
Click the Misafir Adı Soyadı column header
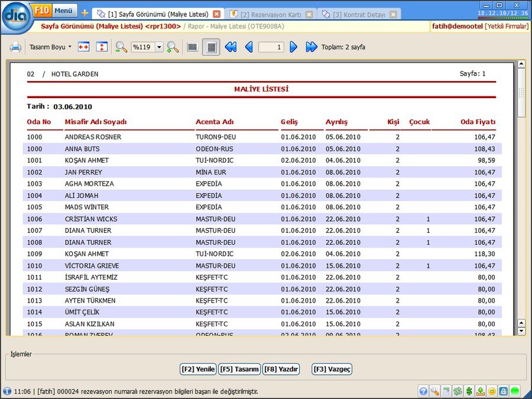96,122
